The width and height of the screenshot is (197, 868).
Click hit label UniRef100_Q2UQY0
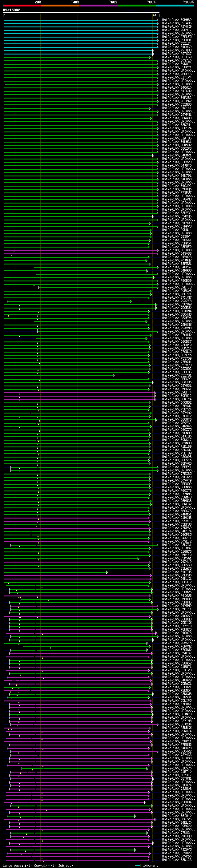[x=177, y=345]
